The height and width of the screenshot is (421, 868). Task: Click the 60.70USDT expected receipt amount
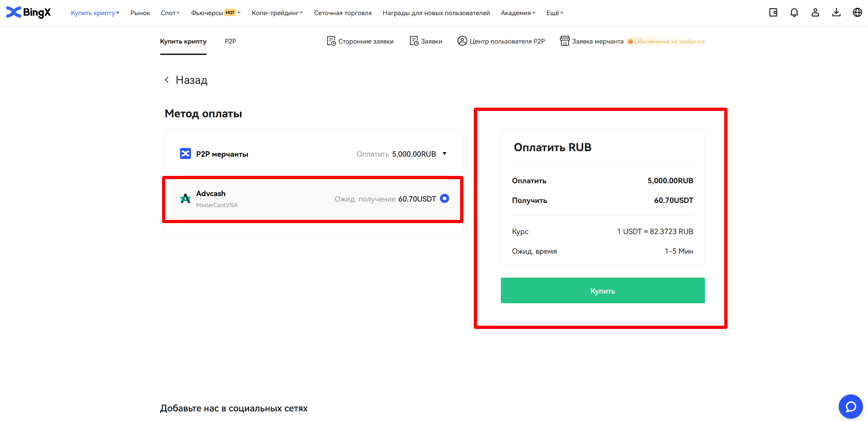[x=417, y=199]
